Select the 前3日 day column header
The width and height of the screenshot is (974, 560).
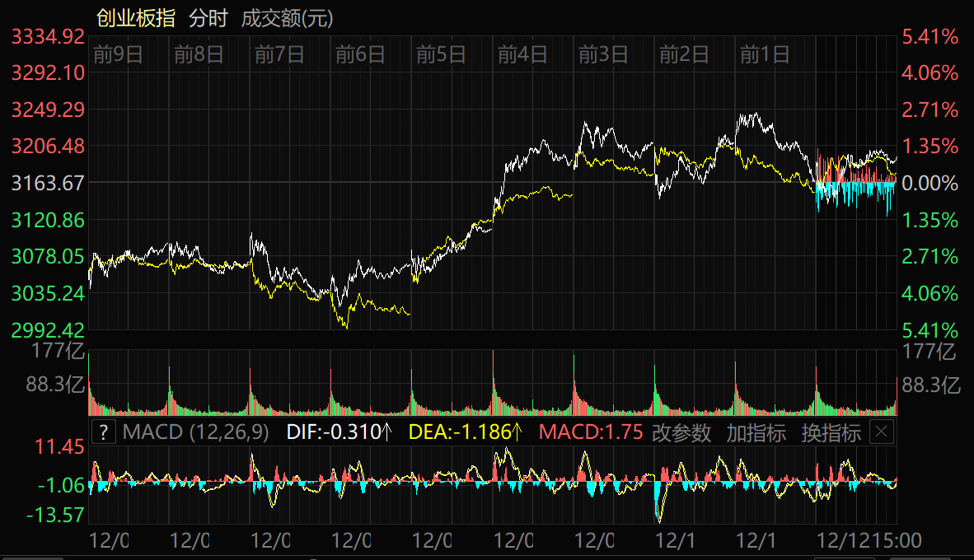point(603,55)
